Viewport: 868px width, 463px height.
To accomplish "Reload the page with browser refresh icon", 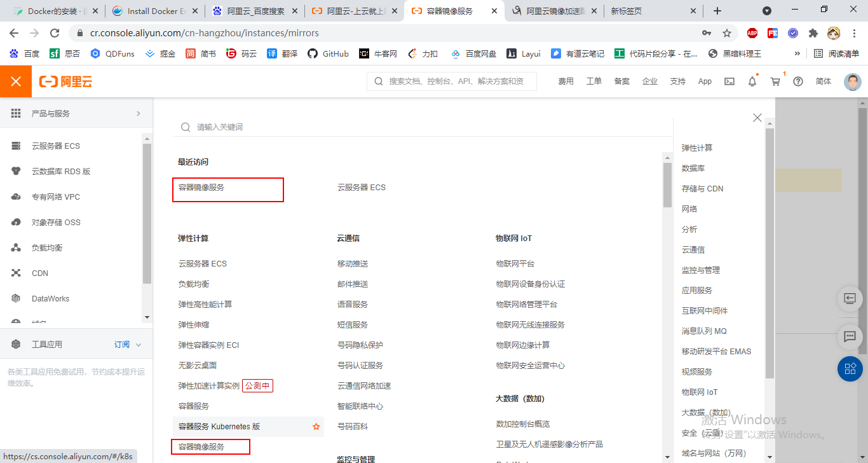I will tap(55, 33).
